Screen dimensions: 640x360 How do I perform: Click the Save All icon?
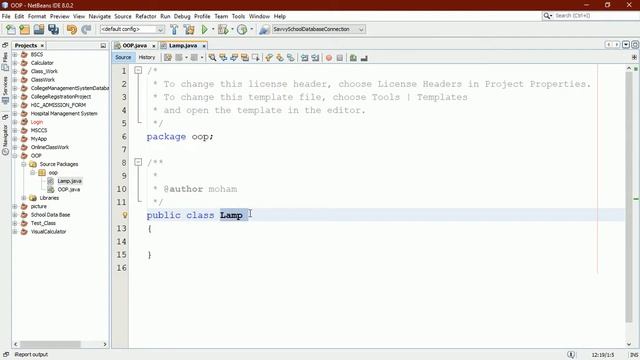pyautogui.click(x=53, y=29)
